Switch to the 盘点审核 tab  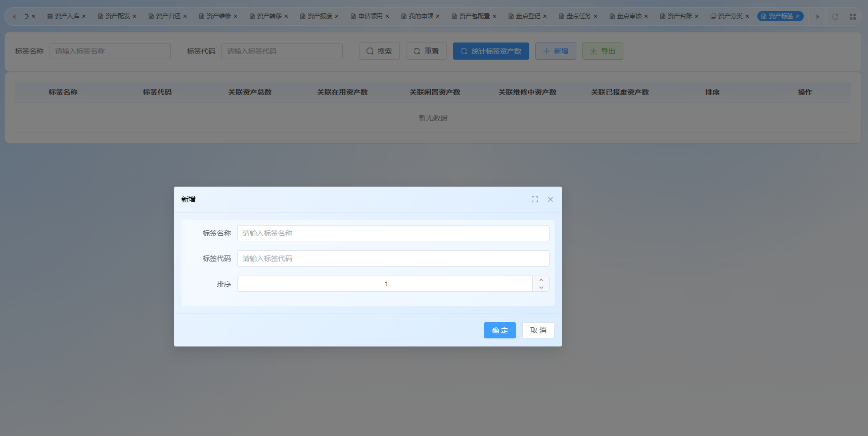pos(629,16)
